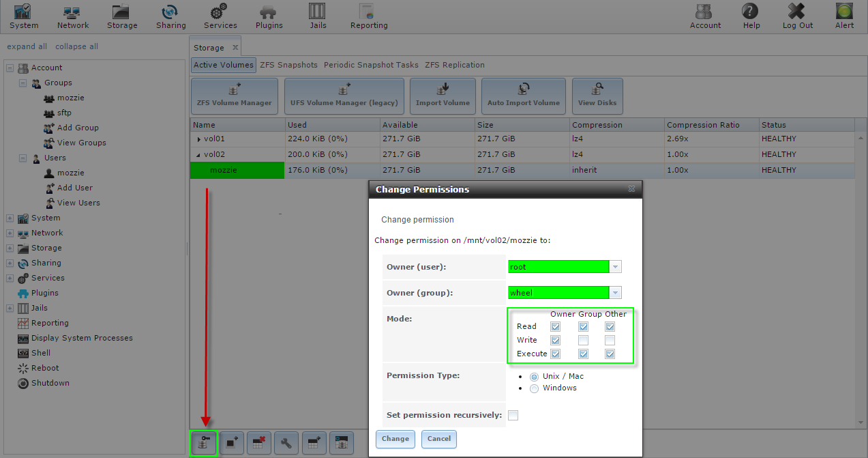
Task: Switch to the Periodic Snapshot Tasks tab
Action: [371, 65]
